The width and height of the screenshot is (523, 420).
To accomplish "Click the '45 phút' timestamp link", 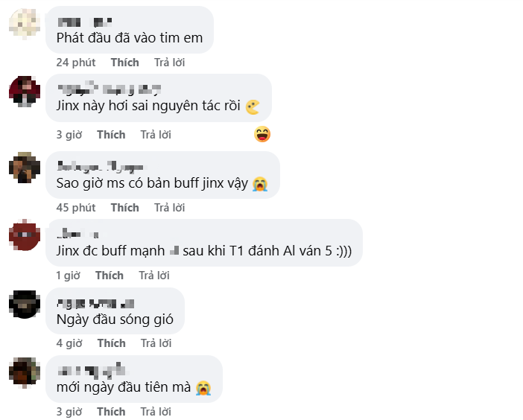I will pyautogui.click(x=75, y=207).
